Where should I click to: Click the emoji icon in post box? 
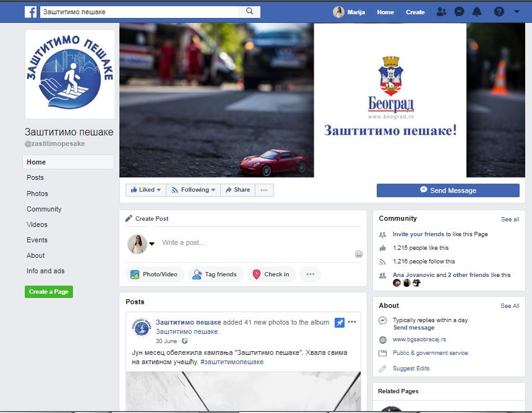coord(359,254)
